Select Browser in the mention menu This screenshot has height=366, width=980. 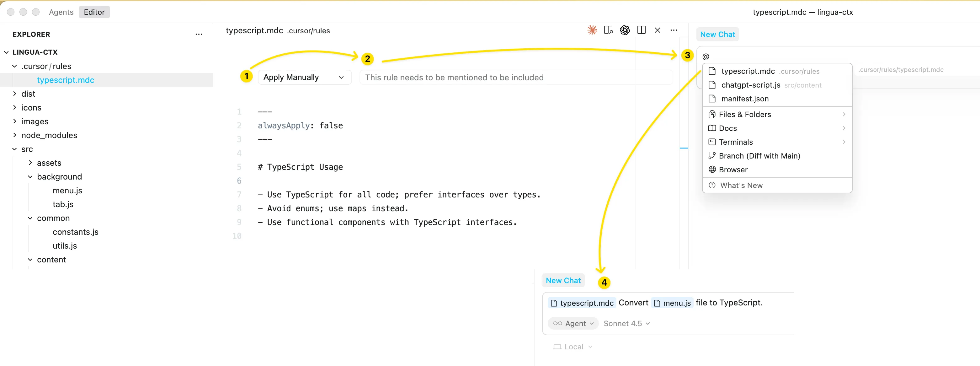pos(733,170)
